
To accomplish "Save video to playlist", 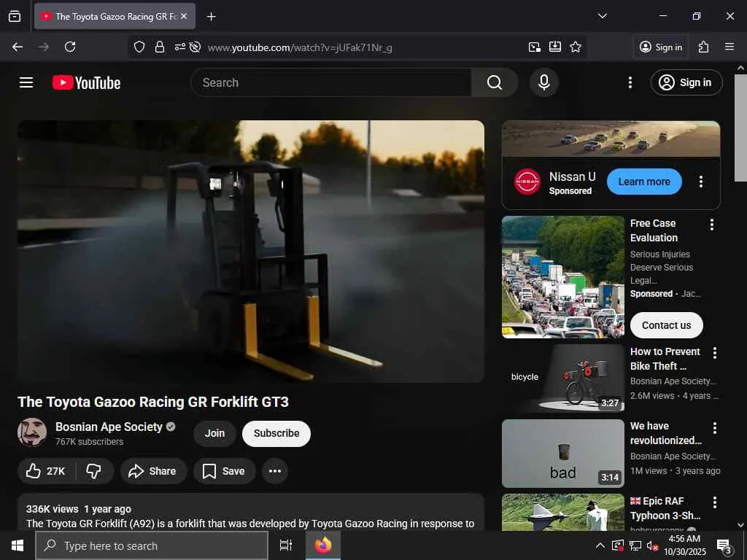I will pyautogui.click(x=224, y=471).
